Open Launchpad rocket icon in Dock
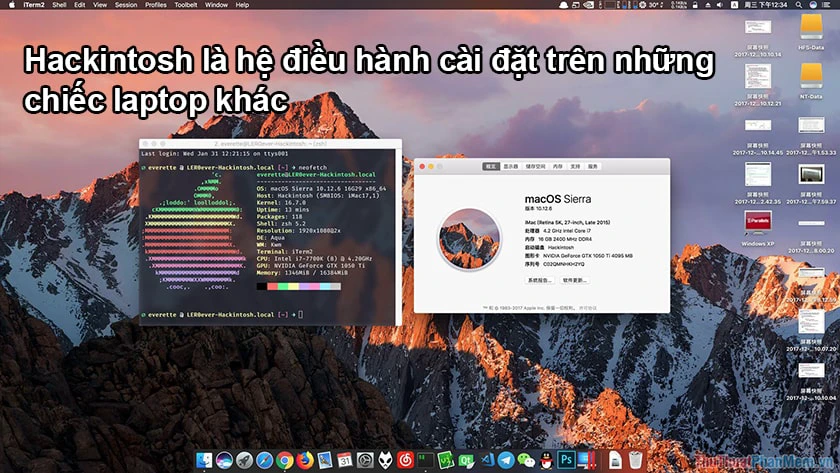Screen dimensions: 840x473 244,460
